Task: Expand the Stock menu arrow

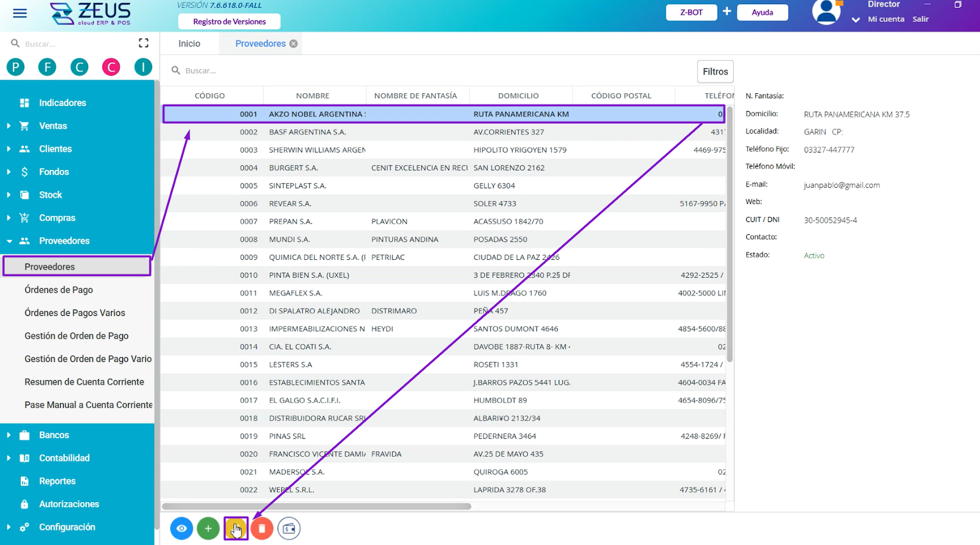Action: click(9, 195)
